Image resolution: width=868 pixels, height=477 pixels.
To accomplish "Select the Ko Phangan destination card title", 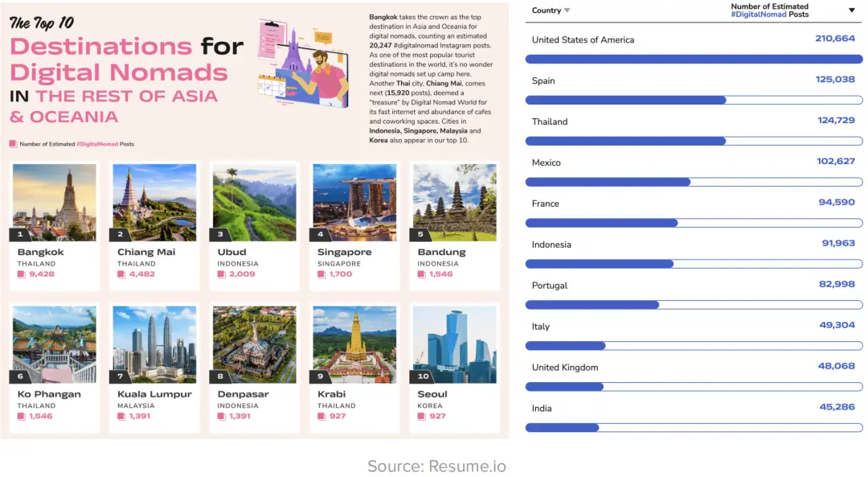I will [49, 394].
